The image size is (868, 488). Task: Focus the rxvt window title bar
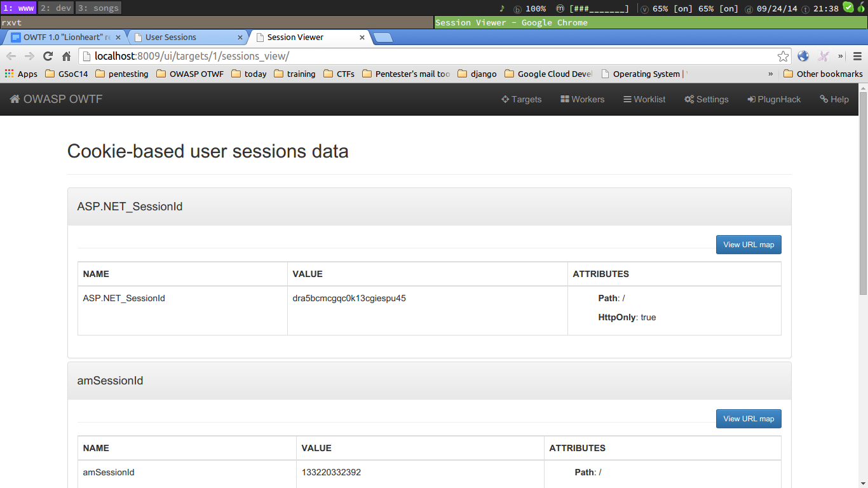click(217, 22)
